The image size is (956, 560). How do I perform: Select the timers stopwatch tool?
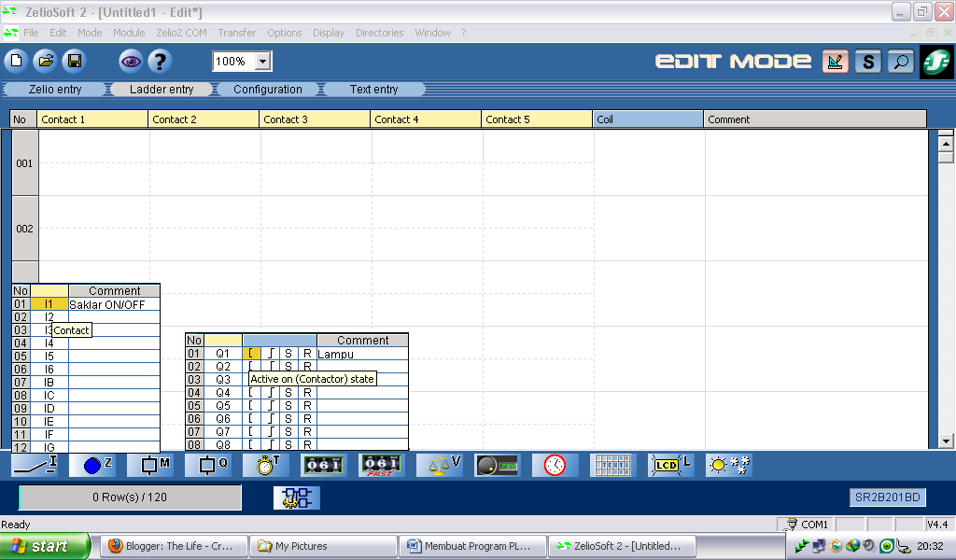266,465
